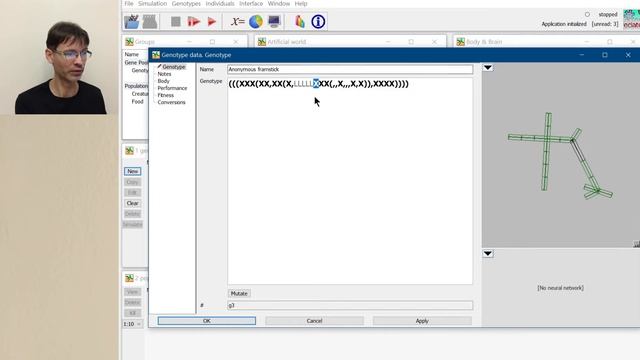Open the Window menu
The height and width of the screenshot is (360, 640).
tap(279, 4)
